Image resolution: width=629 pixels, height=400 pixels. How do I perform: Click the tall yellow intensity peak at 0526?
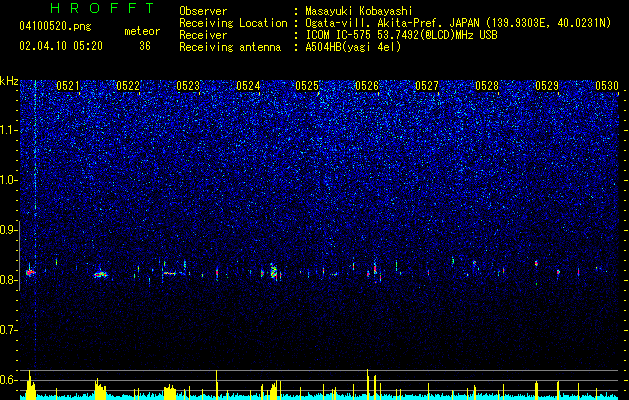coord(367,384)
